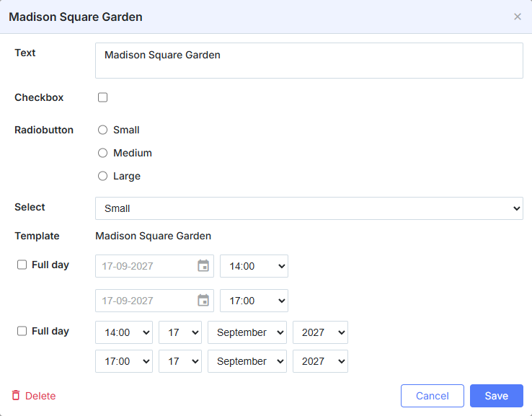Click the end date field below start date
532x416 pixels.
coord(154,301)
